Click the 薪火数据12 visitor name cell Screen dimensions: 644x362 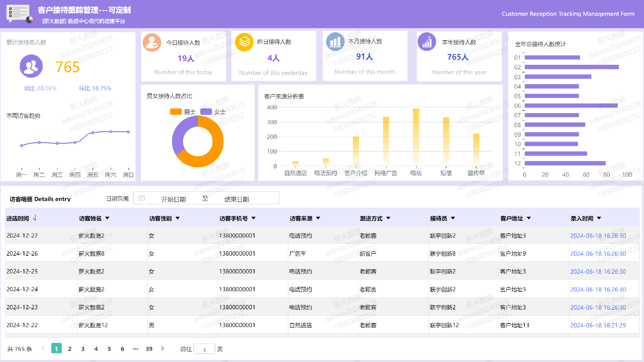coord(93,325)
